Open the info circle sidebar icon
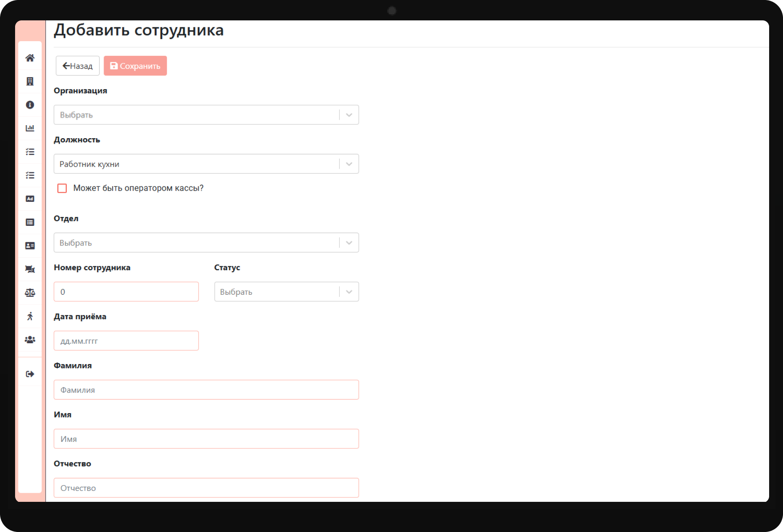Viewport: 783px width, 532px height. [x=30, y=105]
